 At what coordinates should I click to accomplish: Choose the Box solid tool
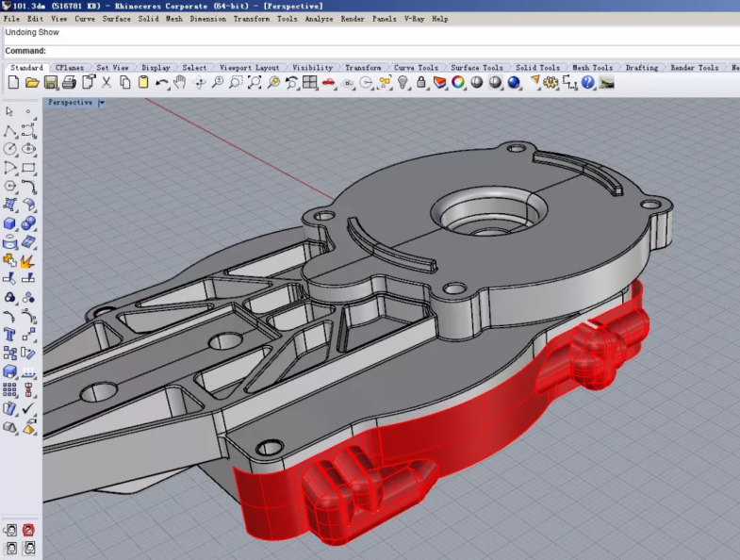coord(9,224)
